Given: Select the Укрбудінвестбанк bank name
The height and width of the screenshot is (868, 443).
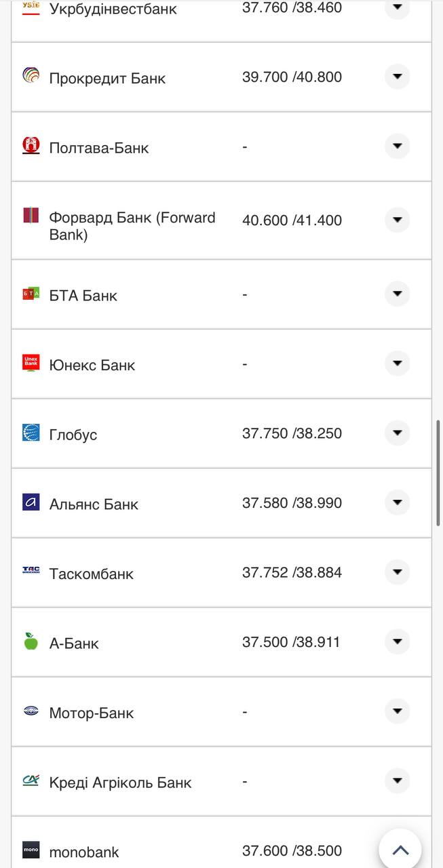Looking at the screenshot, I should 113,9.
